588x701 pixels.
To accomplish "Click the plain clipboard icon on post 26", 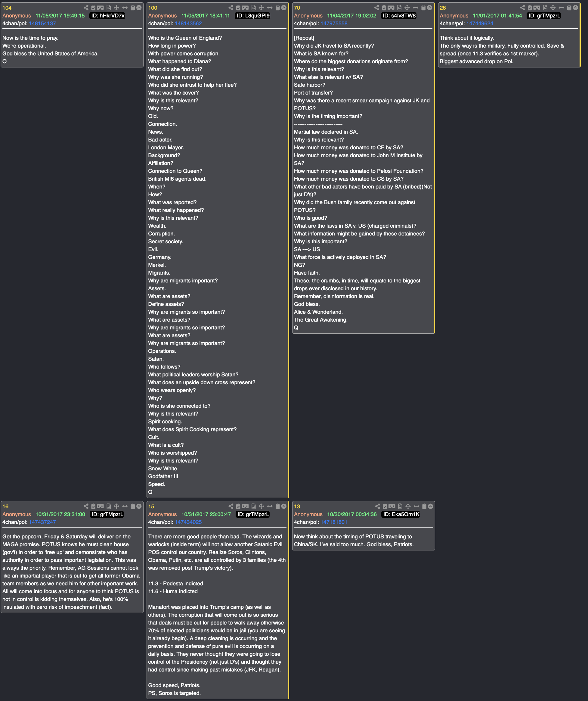I will (569, 8).
